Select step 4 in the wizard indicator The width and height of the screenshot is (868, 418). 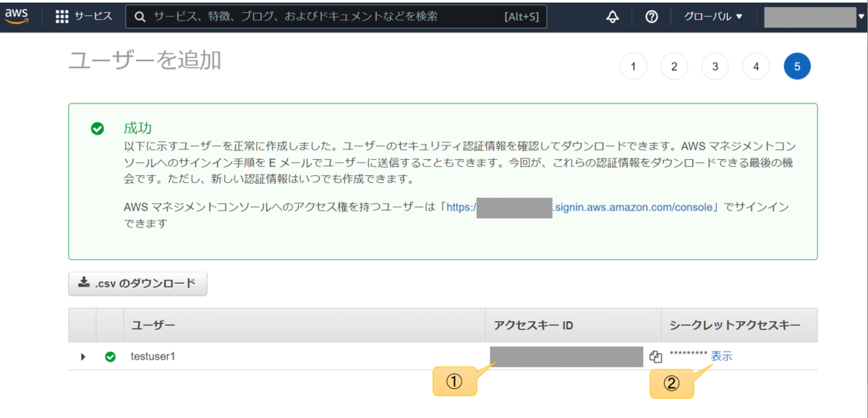(756, 66)
